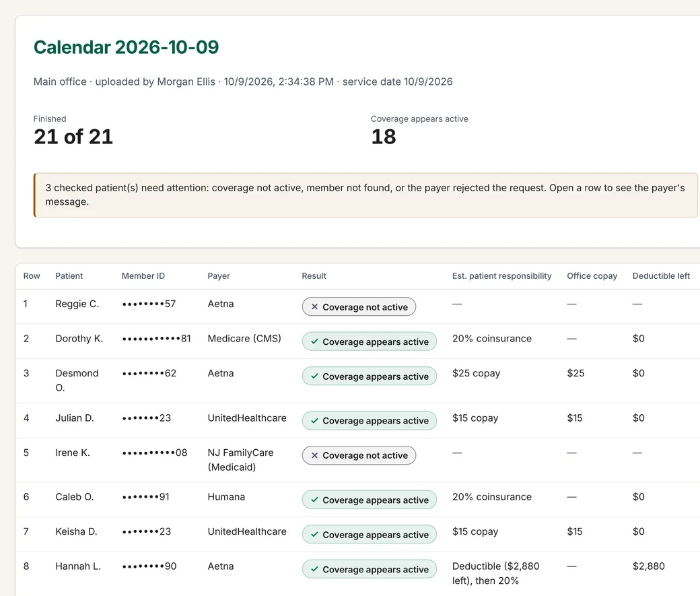The height and width of the screenshot is (596, 700).
Task: Click member ID ending 90
Action: click(x=149, y=566)
